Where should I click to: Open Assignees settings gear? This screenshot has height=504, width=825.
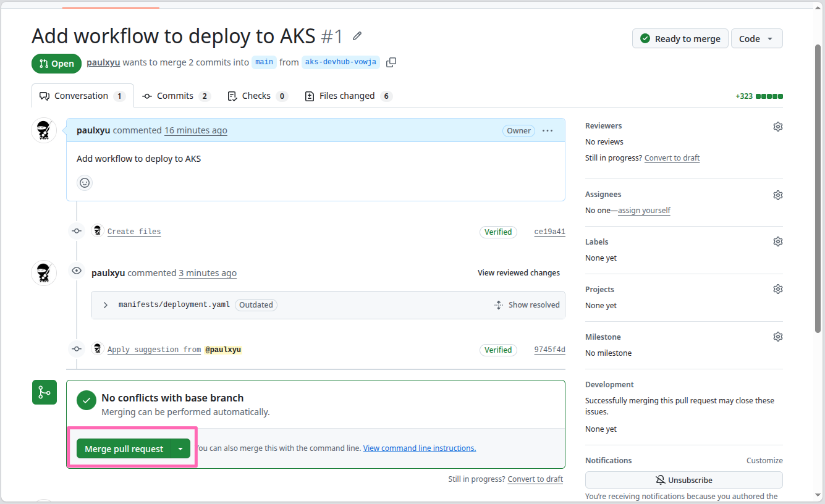(x=778, y=195)
